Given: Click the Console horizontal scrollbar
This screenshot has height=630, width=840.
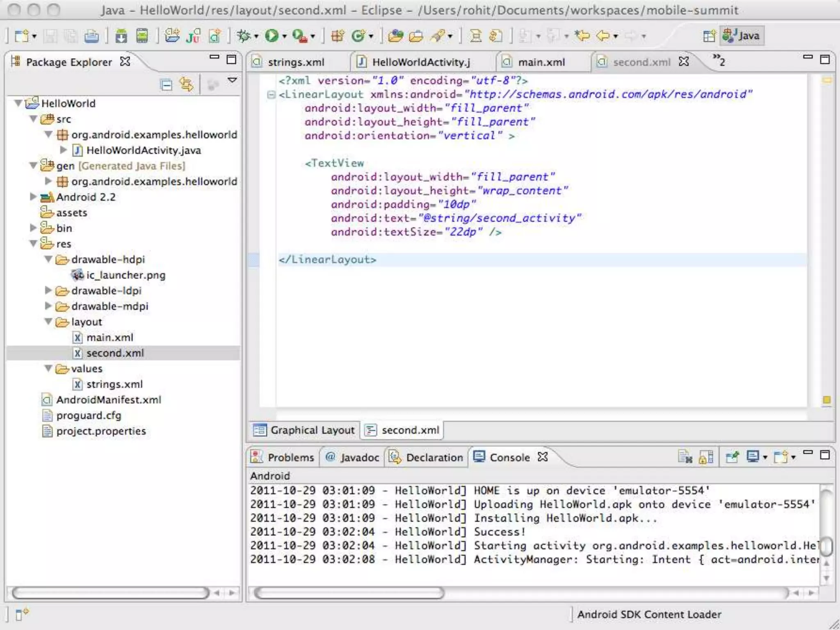Looking at the screenshot, I should 349,593.
